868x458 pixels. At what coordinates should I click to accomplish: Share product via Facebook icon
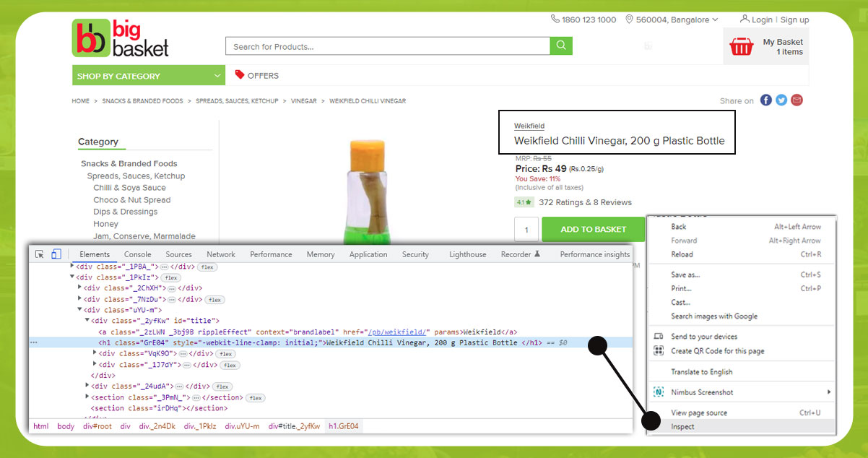point(766,100)
